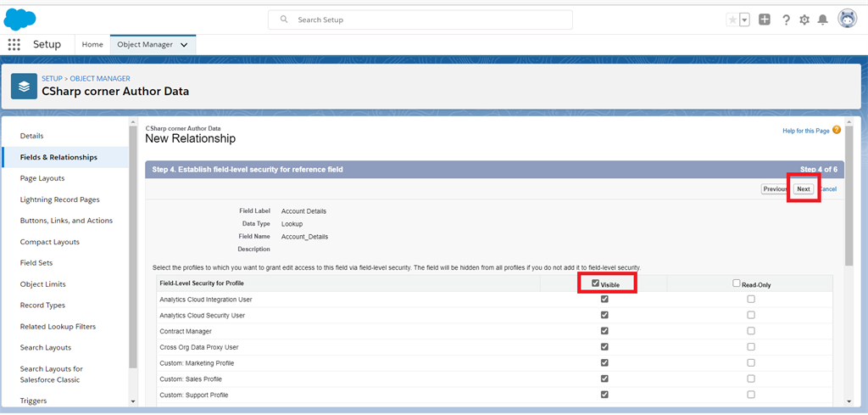This screenshot has height=415, width=868.
Task: Open the user profile avatar
Action: tap(847, 20)
